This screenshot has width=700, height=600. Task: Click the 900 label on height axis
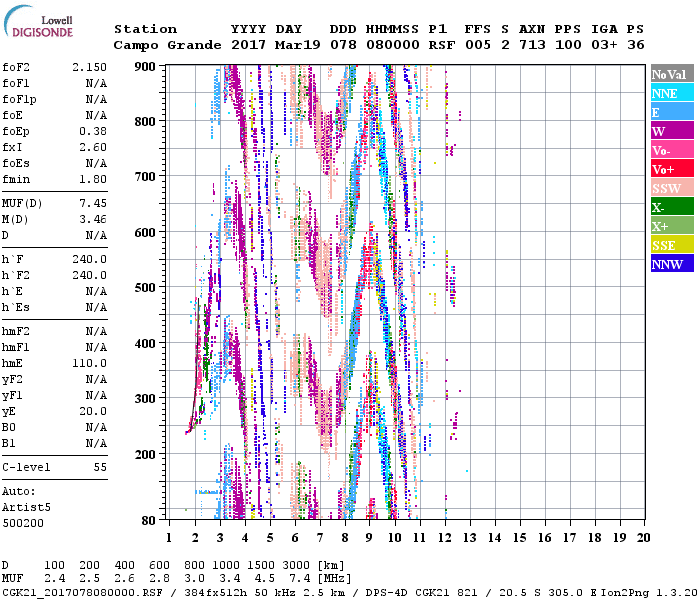click(146, 66)
